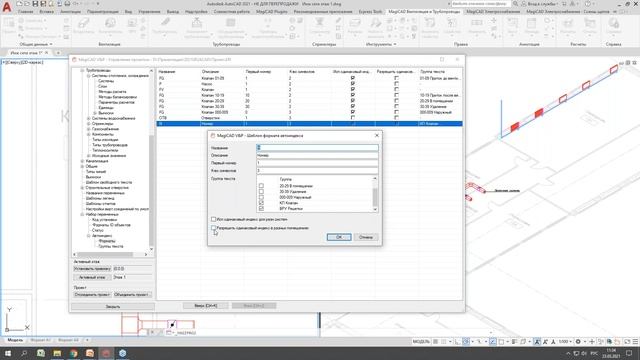
Task: Collapse the Трубопроводы tree node
Action: click(x=82, y=71)
